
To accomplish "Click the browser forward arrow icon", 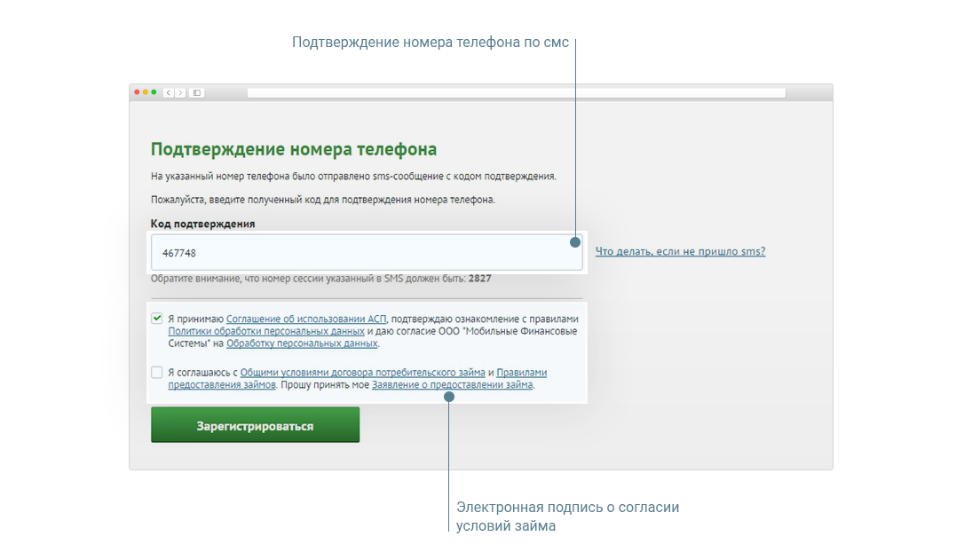I will (180, 93).
